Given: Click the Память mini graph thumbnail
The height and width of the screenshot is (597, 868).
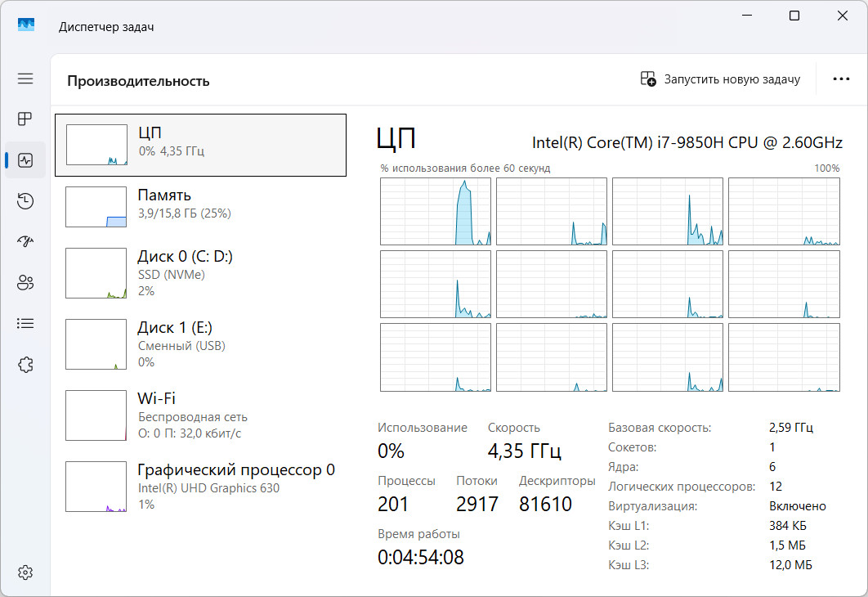Looking at the screenshot, I should [96, 207].
